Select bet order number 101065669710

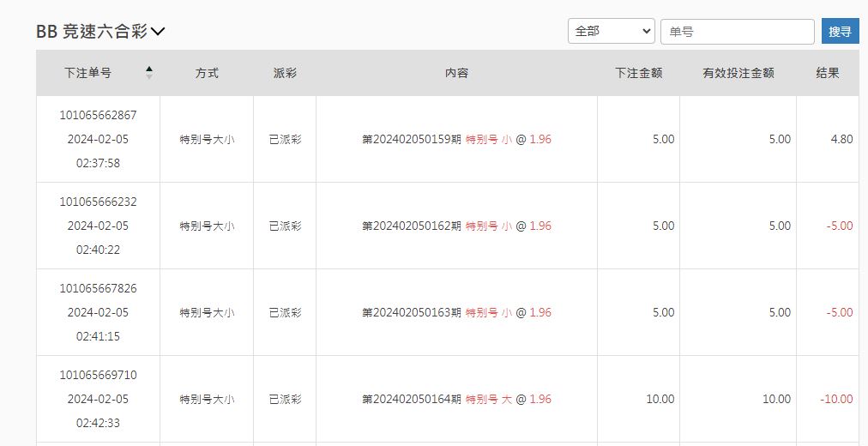[x=98, y=375]
